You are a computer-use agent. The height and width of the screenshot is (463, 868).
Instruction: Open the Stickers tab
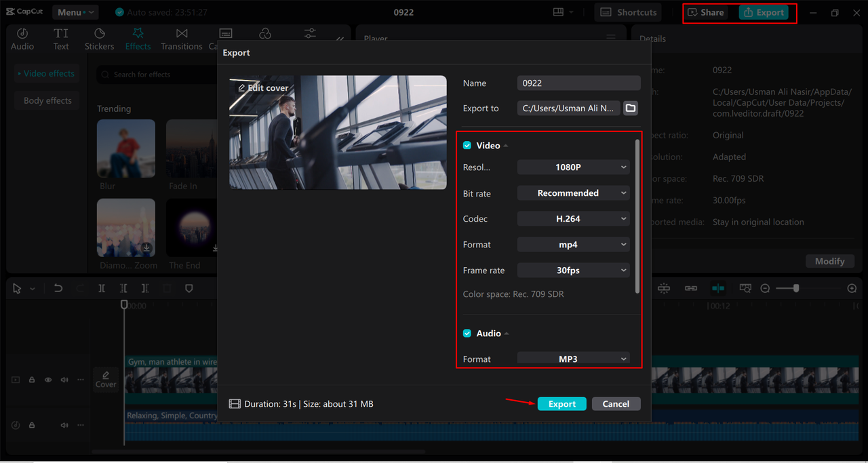(x=99, y=39)
